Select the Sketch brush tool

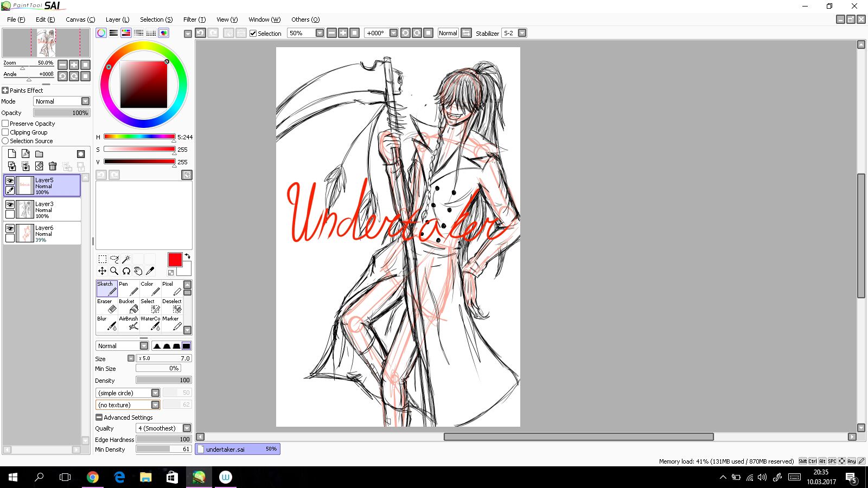(107, 288)
